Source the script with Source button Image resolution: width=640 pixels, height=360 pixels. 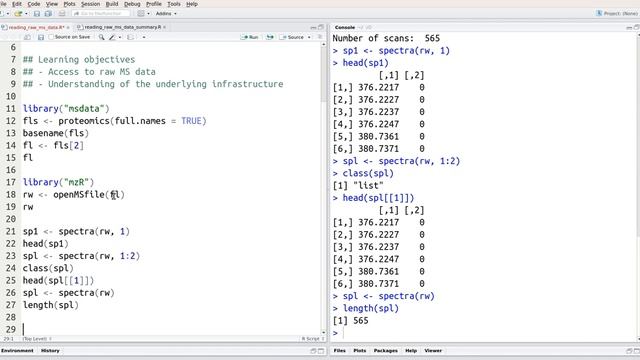292,37
